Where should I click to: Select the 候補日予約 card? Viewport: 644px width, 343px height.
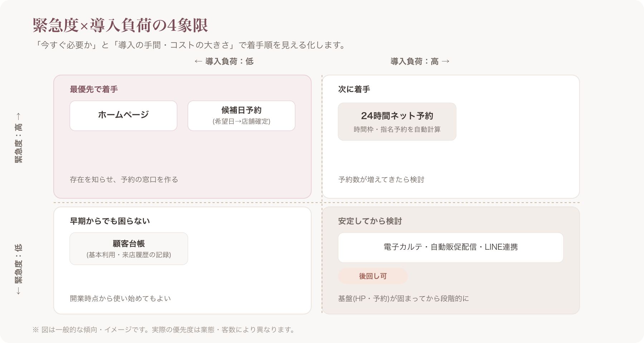tap(241, 116)
